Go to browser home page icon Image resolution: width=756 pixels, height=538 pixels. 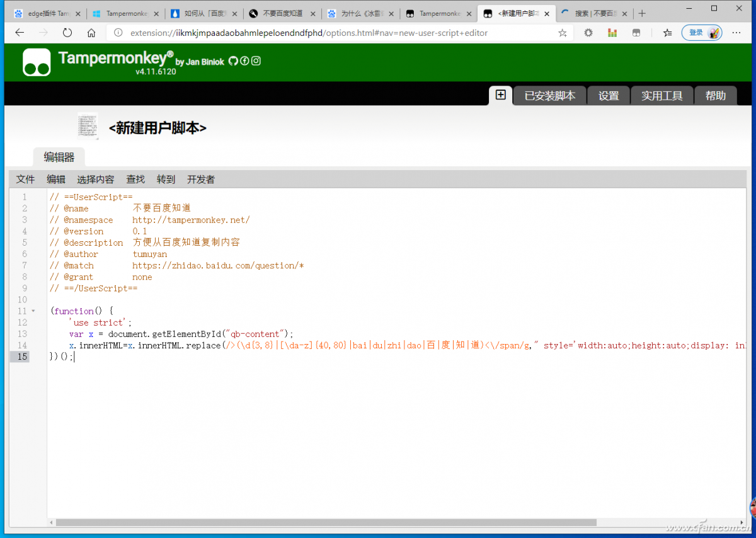91,33
